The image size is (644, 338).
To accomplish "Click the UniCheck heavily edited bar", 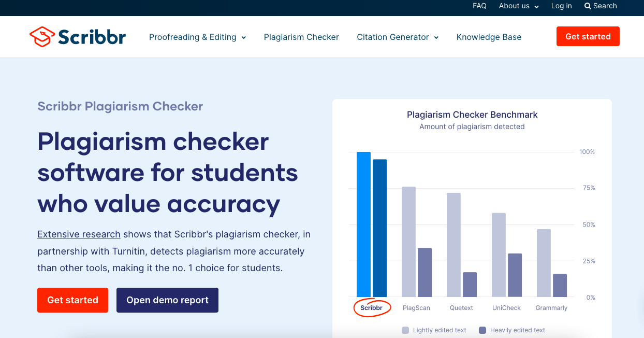I will coord(515,275).
